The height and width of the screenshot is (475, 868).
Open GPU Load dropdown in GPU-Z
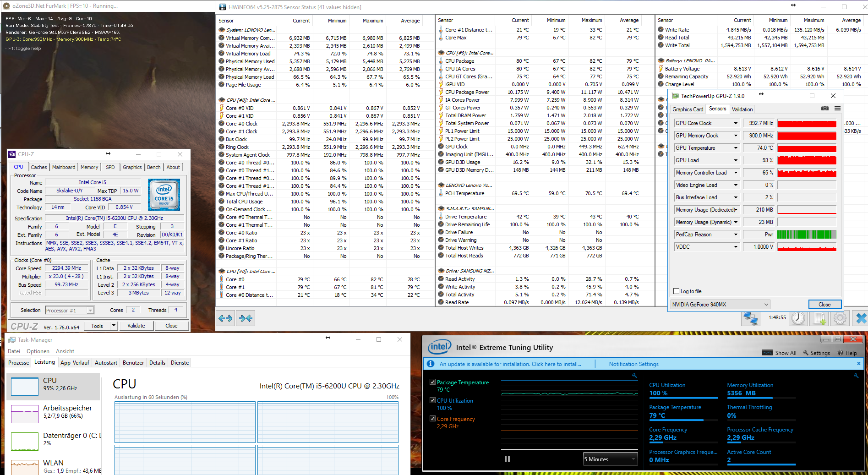(736, 160)
